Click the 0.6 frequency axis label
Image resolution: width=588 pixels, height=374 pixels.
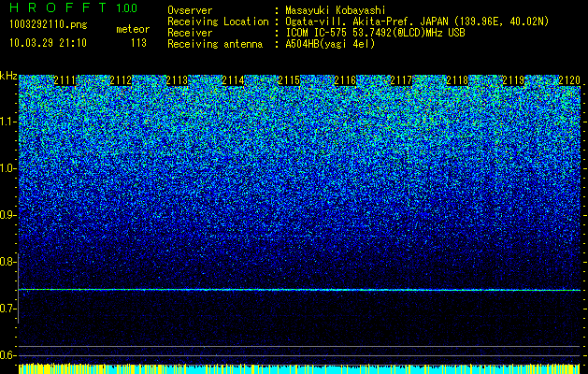click(x=7, y=355)
